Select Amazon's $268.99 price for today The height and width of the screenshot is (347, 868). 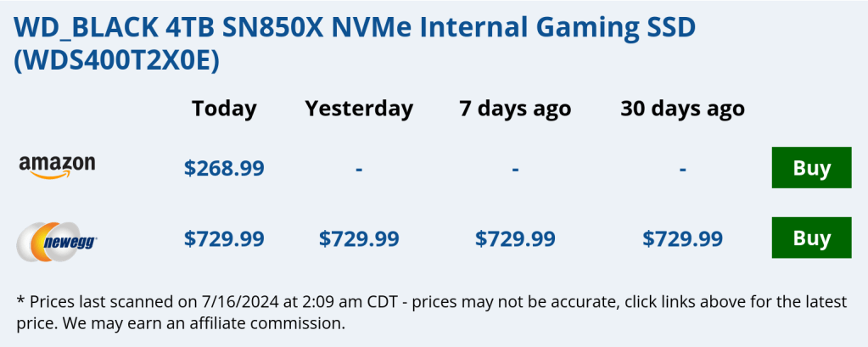click(x=224, y=168)
